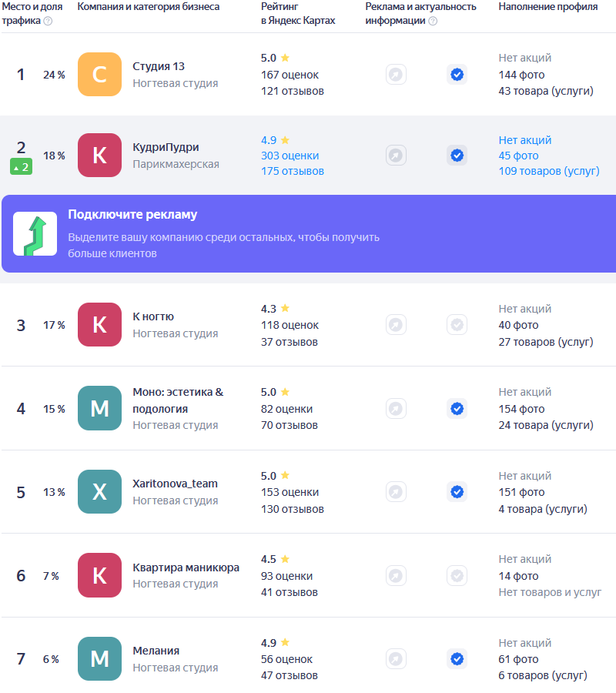Image resolution: width=616 pixels, height=693 pixels.
Task: Click the '45 фото' link for КудриПудри
Action: pos(518,156)
